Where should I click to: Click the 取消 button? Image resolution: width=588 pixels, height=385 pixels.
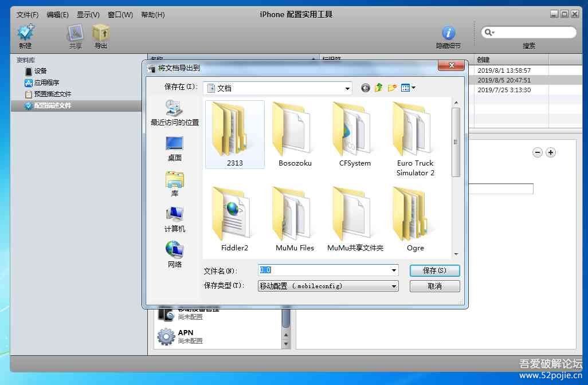point(434,286)
